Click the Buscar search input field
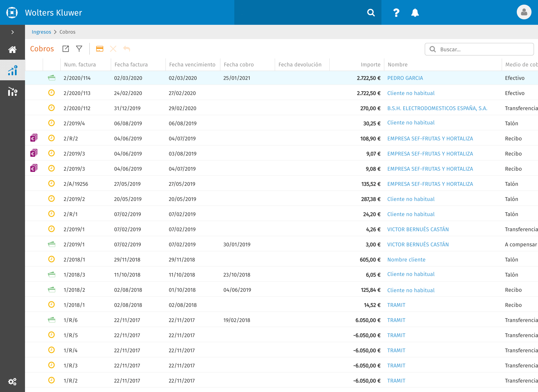Screen dimensions: 538x392 pos(479,49)
